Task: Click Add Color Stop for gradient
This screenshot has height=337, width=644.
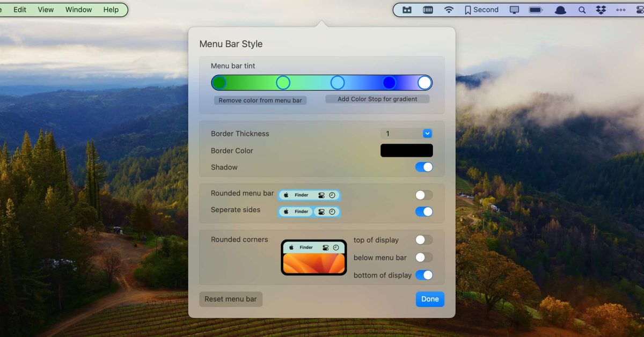Action: click(377, 99)
